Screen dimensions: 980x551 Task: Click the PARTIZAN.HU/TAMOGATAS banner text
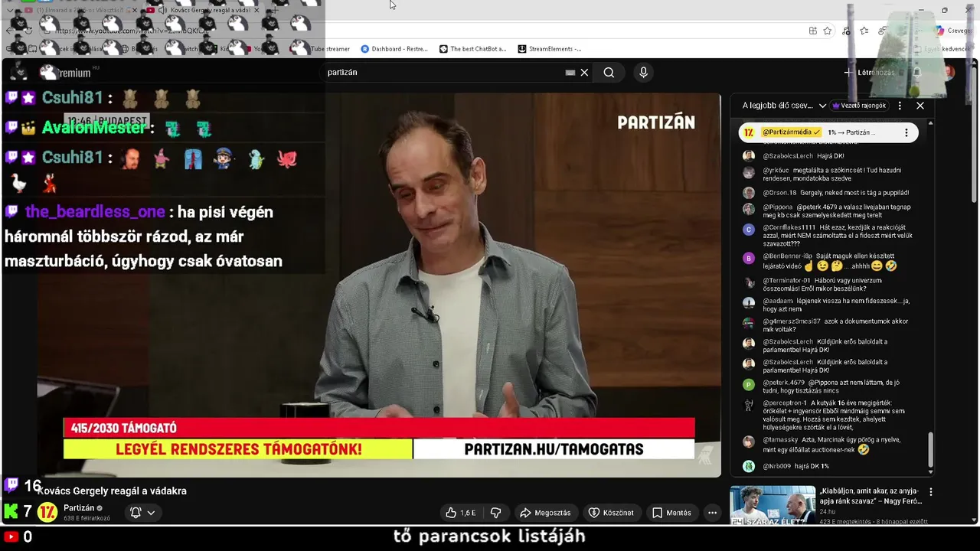554,449
